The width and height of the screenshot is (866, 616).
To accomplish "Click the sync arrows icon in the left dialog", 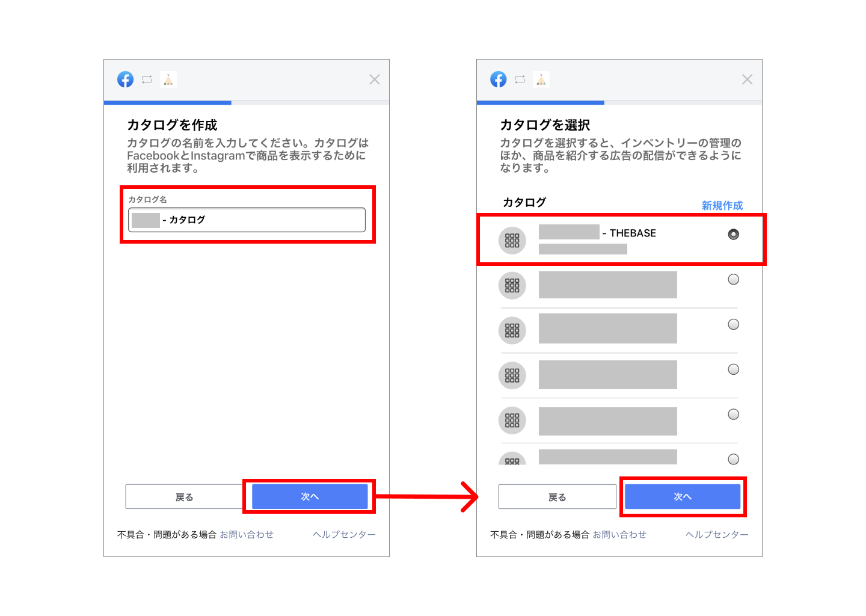I will tap(147, 79).
